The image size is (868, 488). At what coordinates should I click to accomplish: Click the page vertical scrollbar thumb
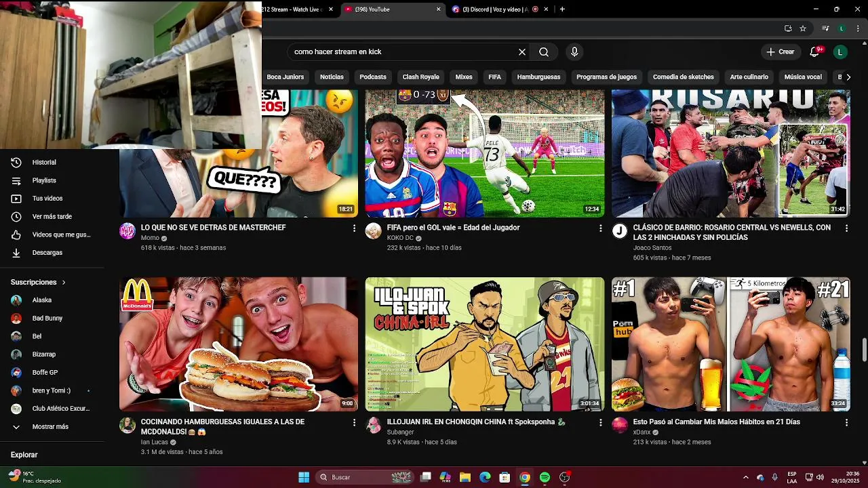864,350
